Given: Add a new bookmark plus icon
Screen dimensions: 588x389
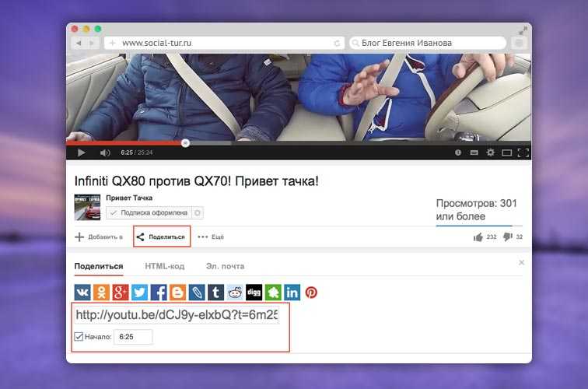Looking at the screenshot, I should 112,43.
